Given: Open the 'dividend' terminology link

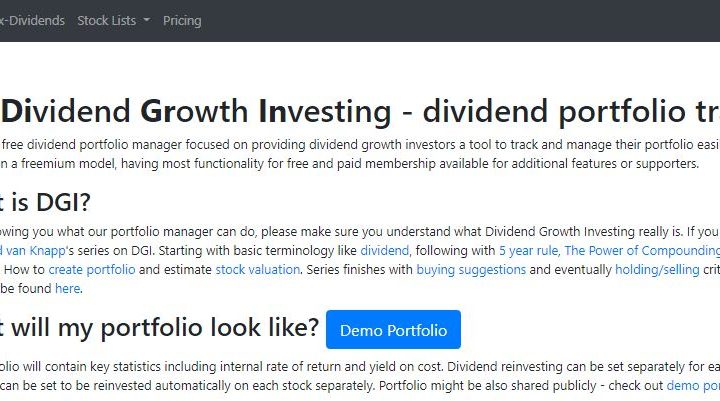Looking at the screenshot, I should [385, 251].
